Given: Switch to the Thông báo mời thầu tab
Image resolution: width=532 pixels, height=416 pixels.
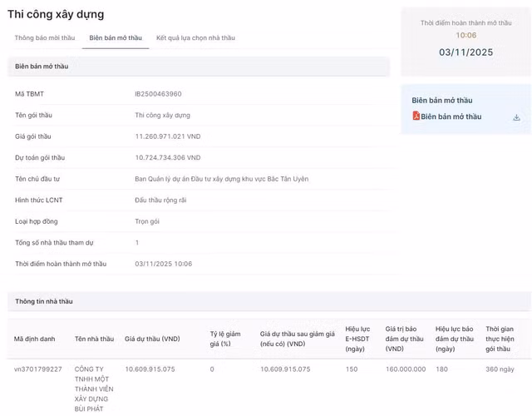Looking at the screenshot, I should [46, 38].
